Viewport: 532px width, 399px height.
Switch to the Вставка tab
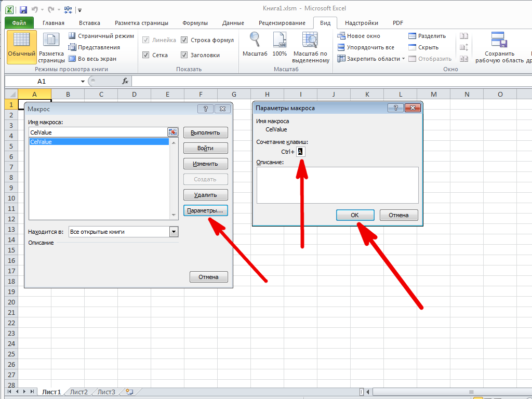point(89,23)
